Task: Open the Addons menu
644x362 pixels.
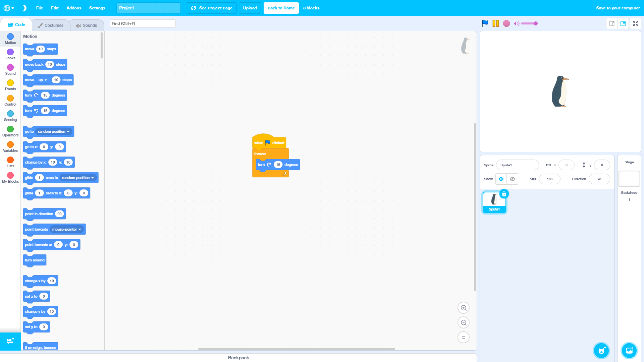Action: [73, 8]
